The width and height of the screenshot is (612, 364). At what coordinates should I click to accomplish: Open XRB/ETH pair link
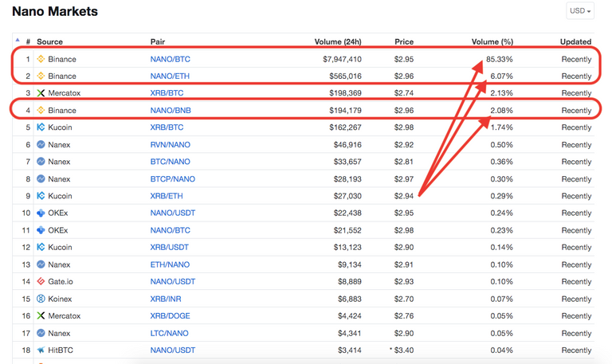click(167, 196)
